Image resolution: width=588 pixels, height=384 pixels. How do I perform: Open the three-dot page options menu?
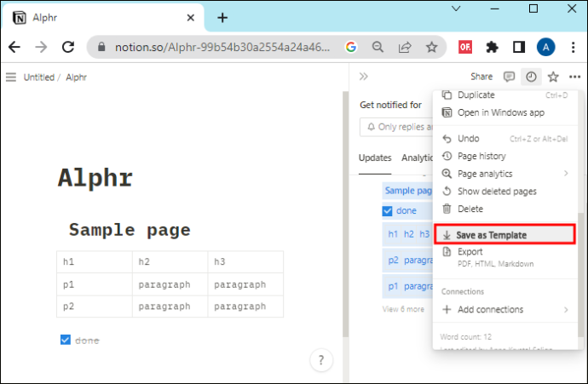coord(574,77)
